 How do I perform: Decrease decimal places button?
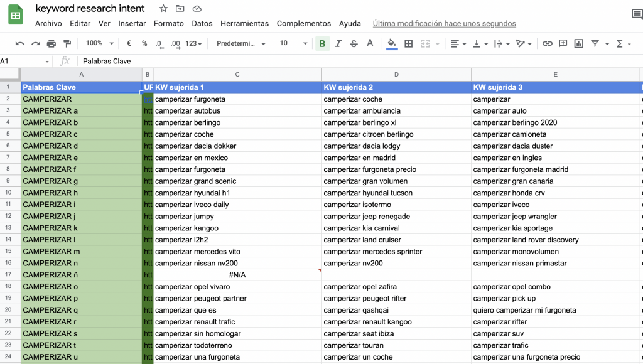159,44
